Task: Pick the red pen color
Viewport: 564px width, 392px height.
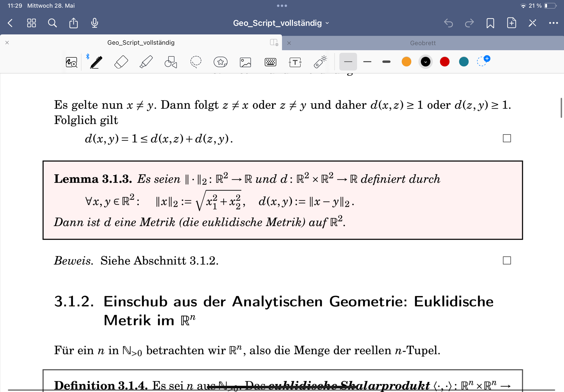Action: (445, 62)
